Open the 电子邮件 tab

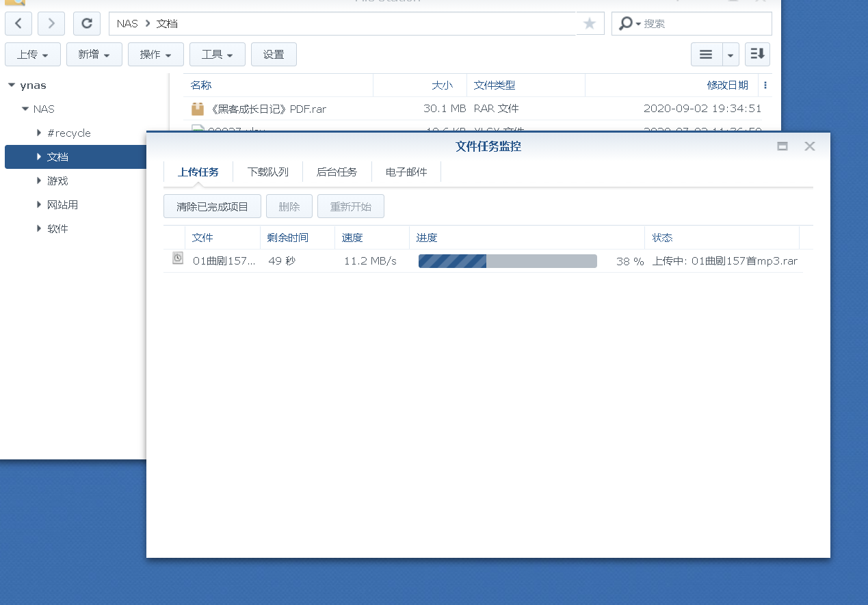[405, 172]
